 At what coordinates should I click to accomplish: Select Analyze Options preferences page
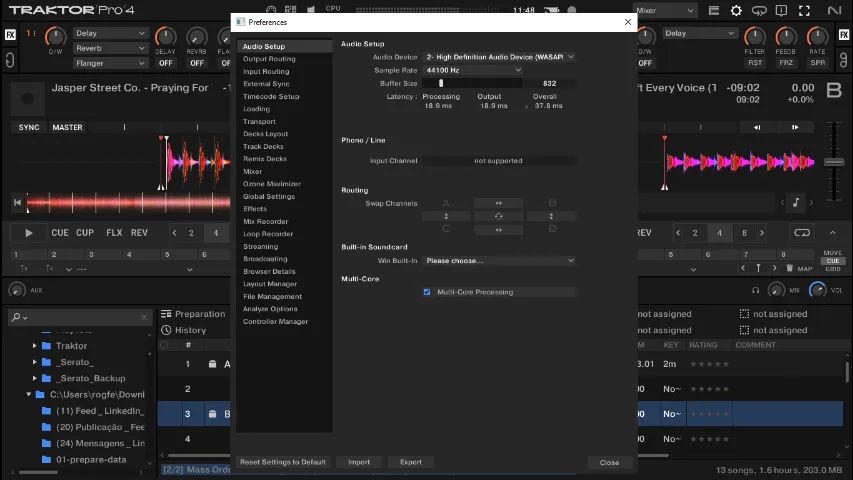[x=270, y=309]
